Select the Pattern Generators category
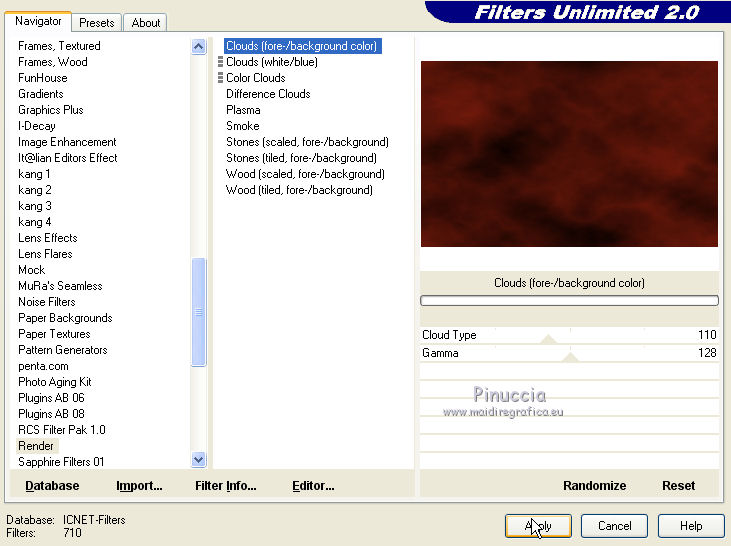 [62, 350]
